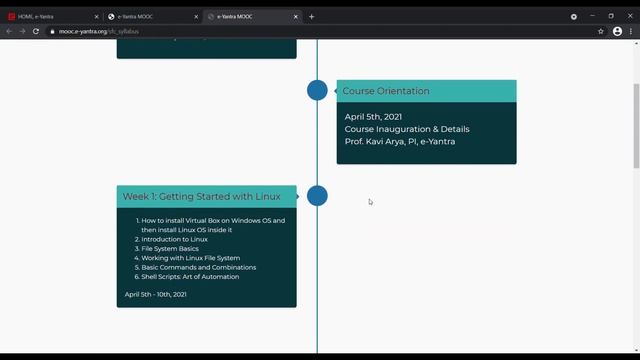
Task: Click the April 5th, 2021 date text
Action: click(373, 117)
